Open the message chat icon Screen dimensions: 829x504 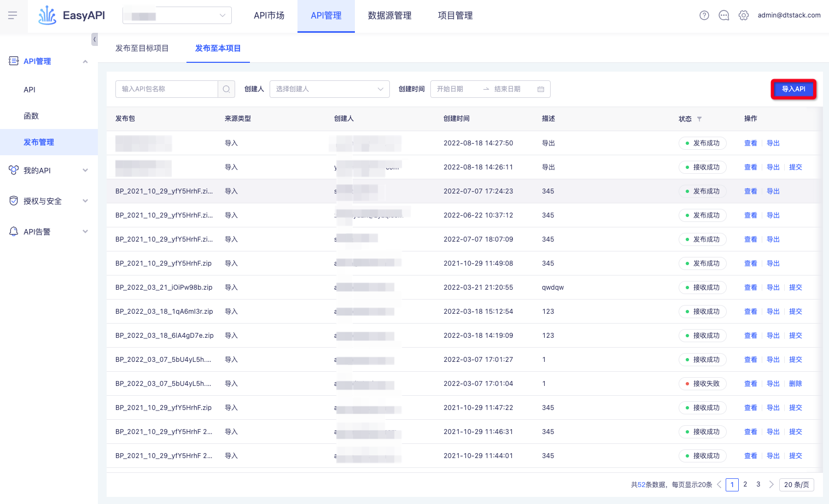[x=724, y=15]
